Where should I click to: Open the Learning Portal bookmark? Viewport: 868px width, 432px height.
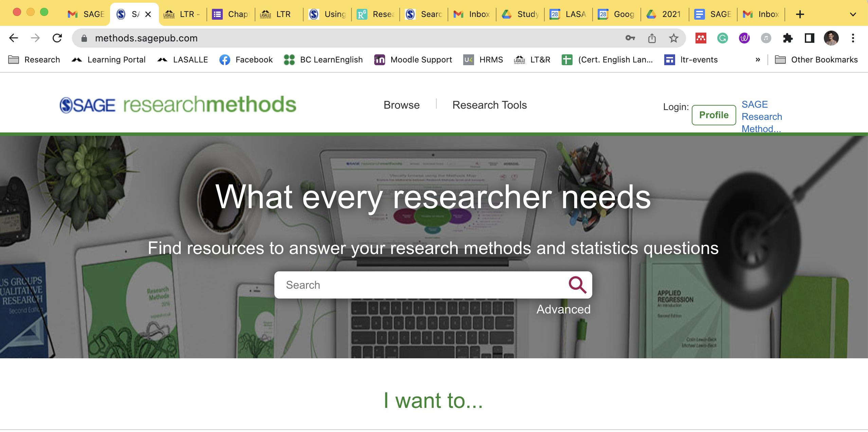coord(109,60)
